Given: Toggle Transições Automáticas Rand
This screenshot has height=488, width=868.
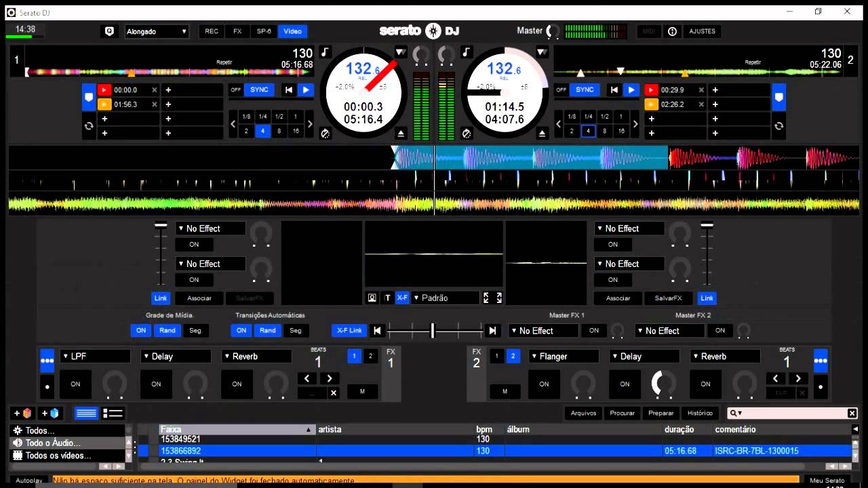Looking at the screenshot, I should click(x=268, y=331).
